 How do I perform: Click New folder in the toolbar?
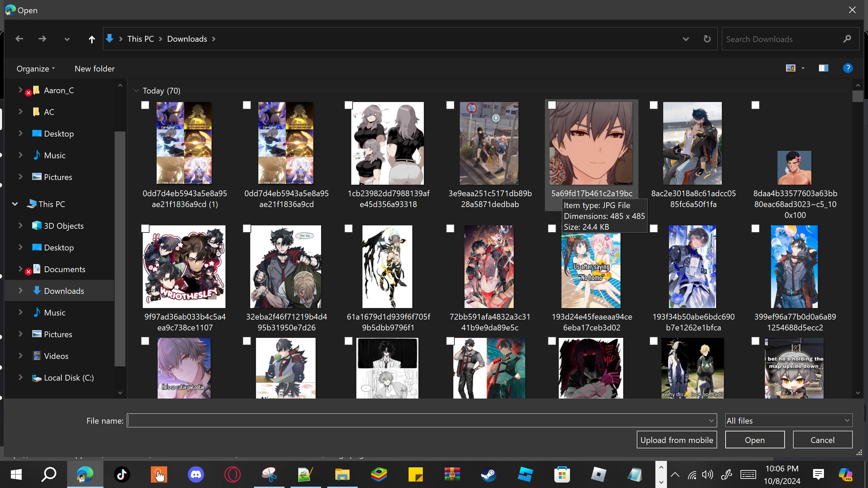[x=95, y=69]
